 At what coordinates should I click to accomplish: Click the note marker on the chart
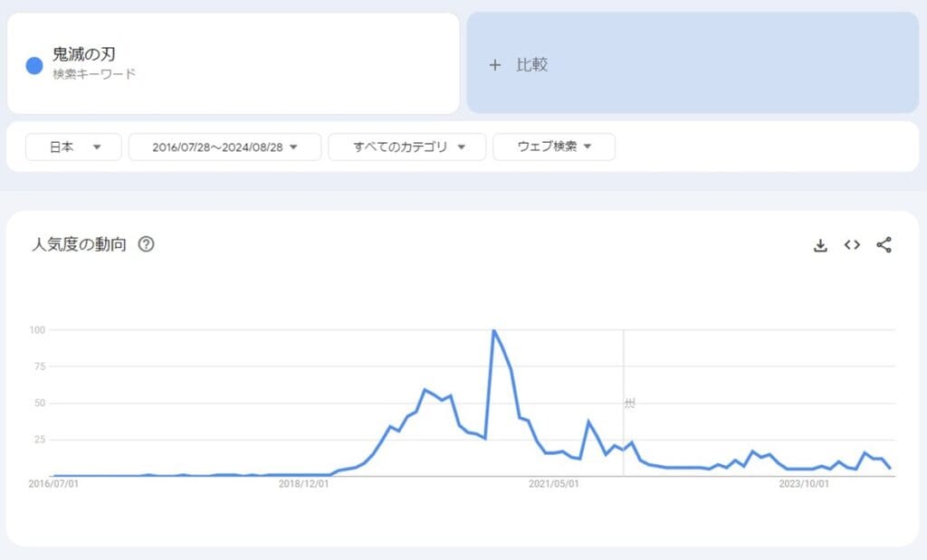630,403
